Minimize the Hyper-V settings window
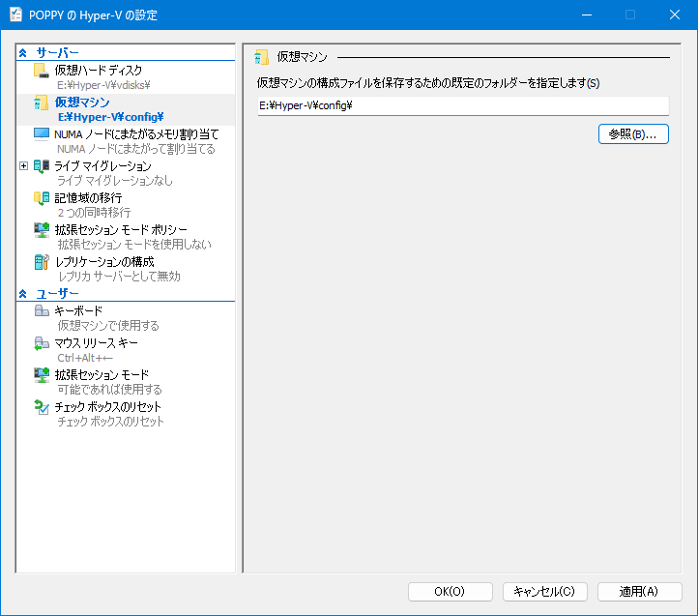The image size is (698, 616). point(587,15)
